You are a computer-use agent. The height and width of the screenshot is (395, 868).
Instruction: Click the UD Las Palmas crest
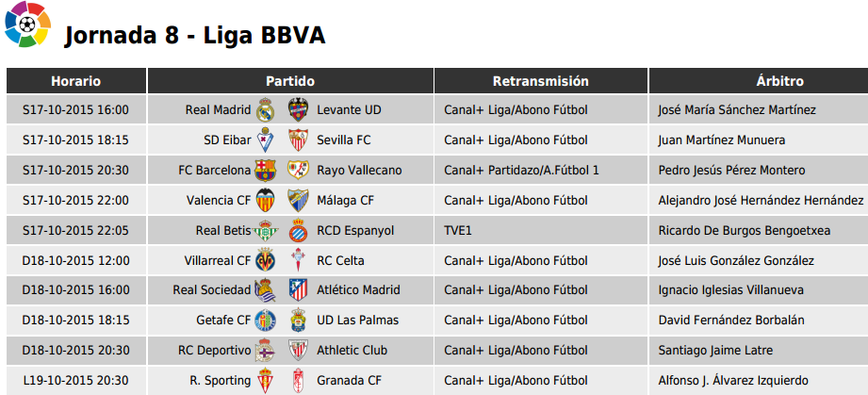299,321
